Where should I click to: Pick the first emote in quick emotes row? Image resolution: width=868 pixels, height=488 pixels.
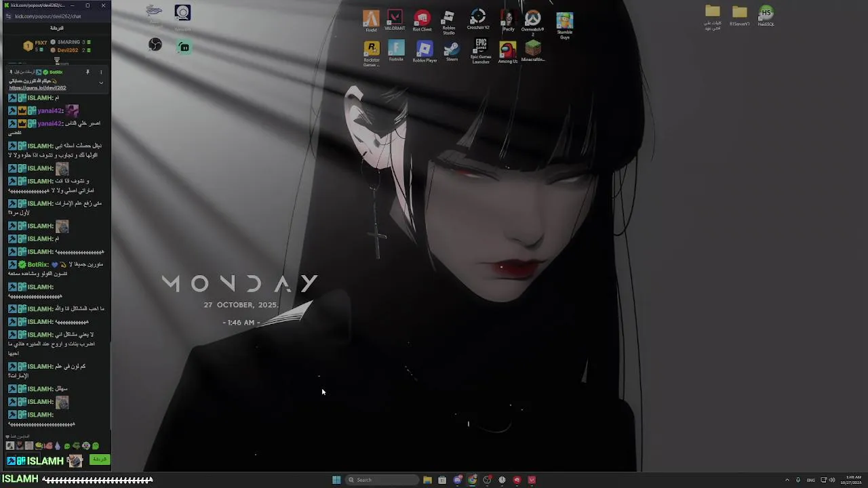pyautogui.click(x=9, y=446)
